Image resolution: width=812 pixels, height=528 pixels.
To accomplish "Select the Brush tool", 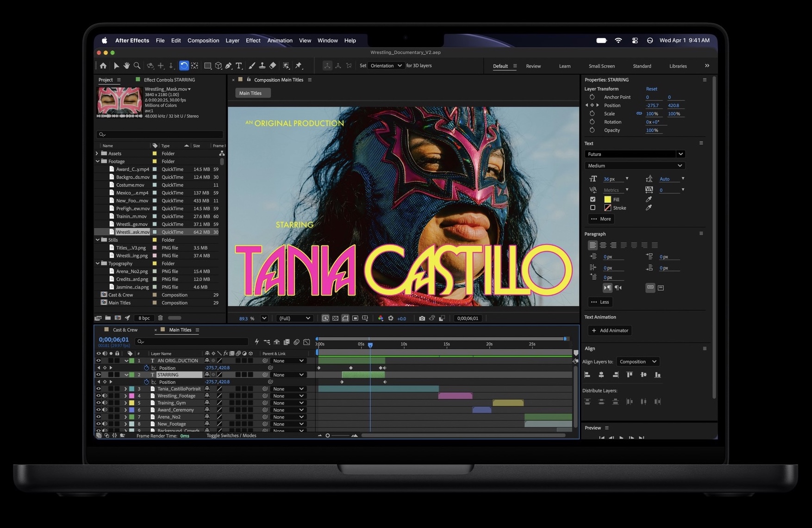I will pyautogui.click(x=252, y=66).
